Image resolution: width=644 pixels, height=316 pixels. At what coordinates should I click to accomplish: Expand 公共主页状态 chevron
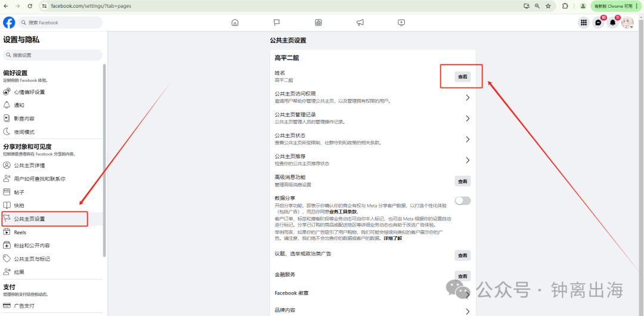click(x=467, y=140)
